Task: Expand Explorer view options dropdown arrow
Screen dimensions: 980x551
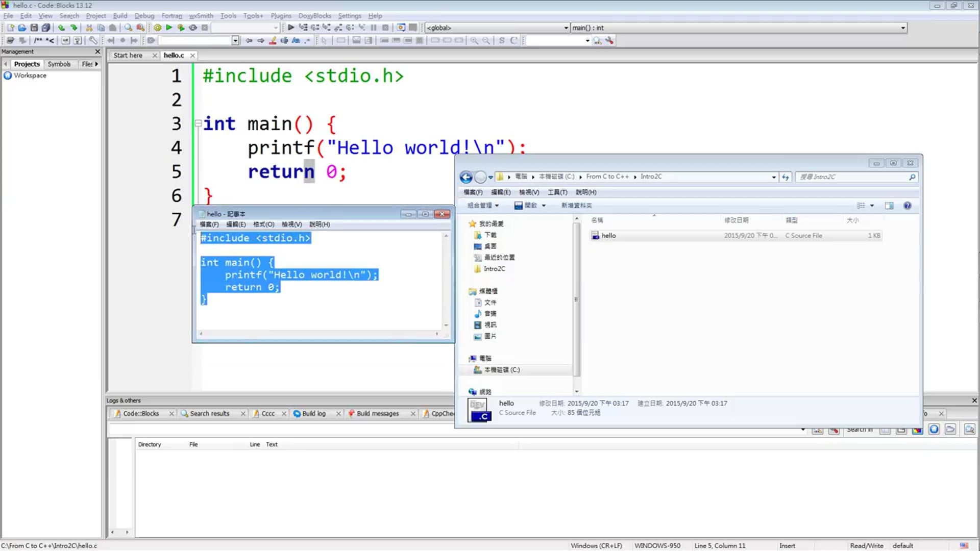Action: 872,206
